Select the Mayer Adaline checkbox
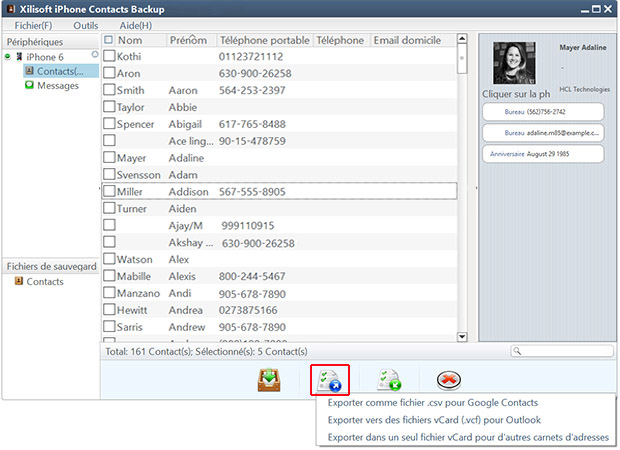Image resolution: width=620 pixels, height=450 pixels. point(109,157)
